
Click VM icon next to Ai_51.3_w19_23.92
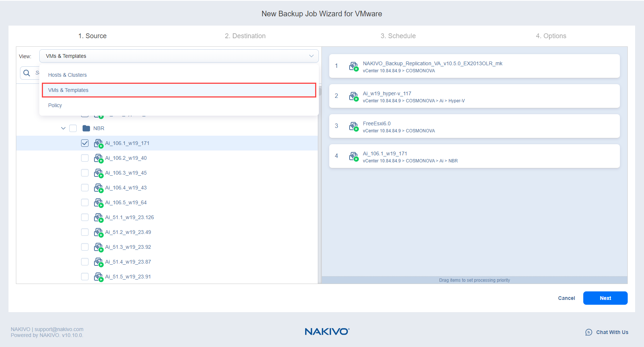[98, 247]
